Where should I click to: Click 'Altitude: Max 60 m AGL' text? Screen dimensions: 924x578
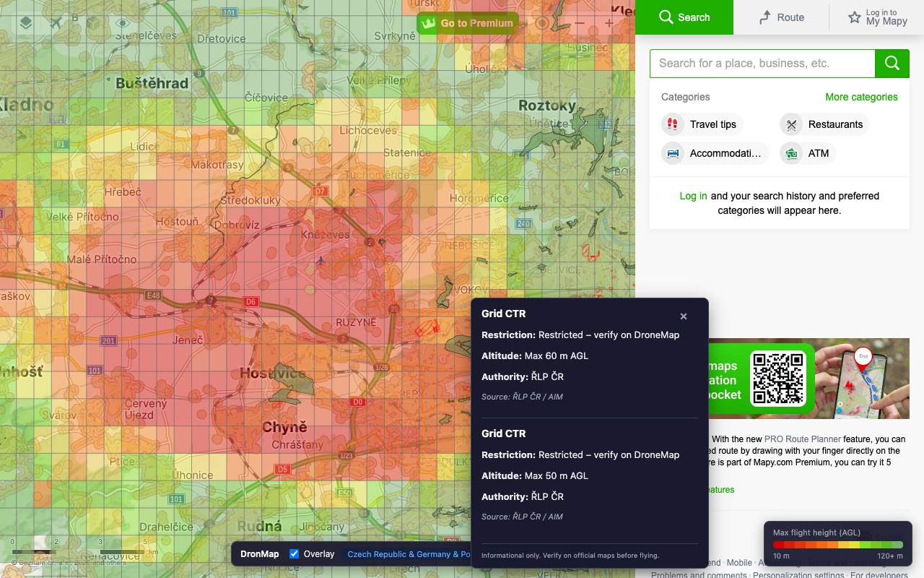coord(535,355)
